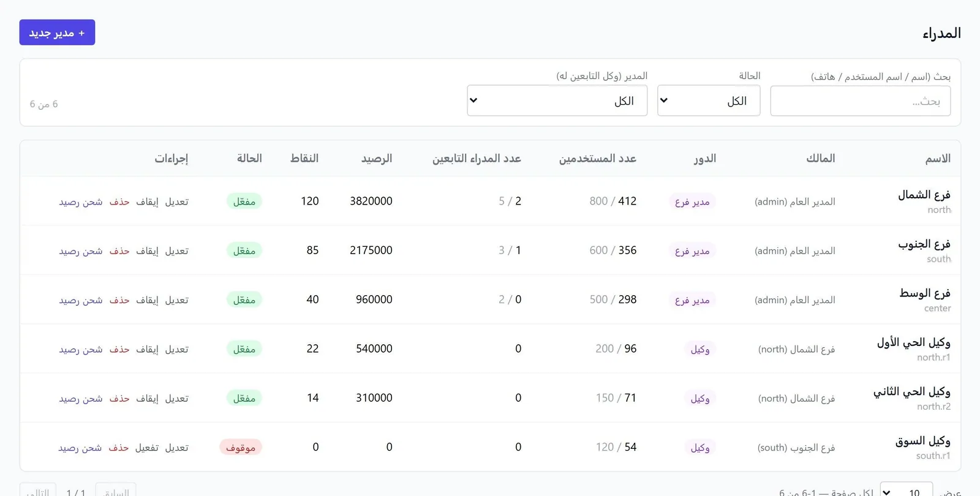Click the 'مفعّل' status badge of فرع الشمال

pyautogui.click(x=244, y=201)
